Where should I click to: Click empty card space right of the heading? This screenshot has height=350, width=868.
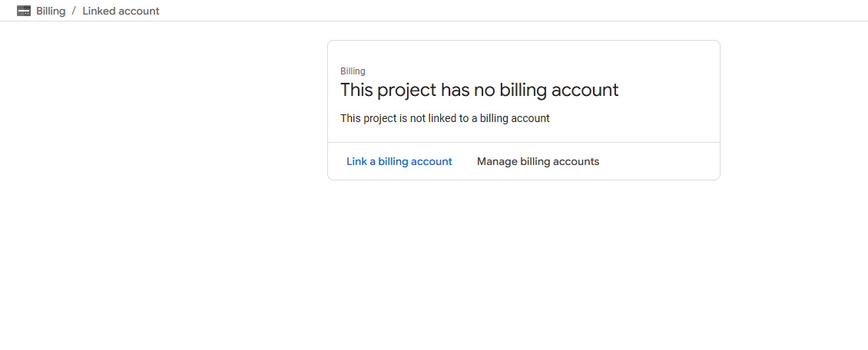[668, 90]
